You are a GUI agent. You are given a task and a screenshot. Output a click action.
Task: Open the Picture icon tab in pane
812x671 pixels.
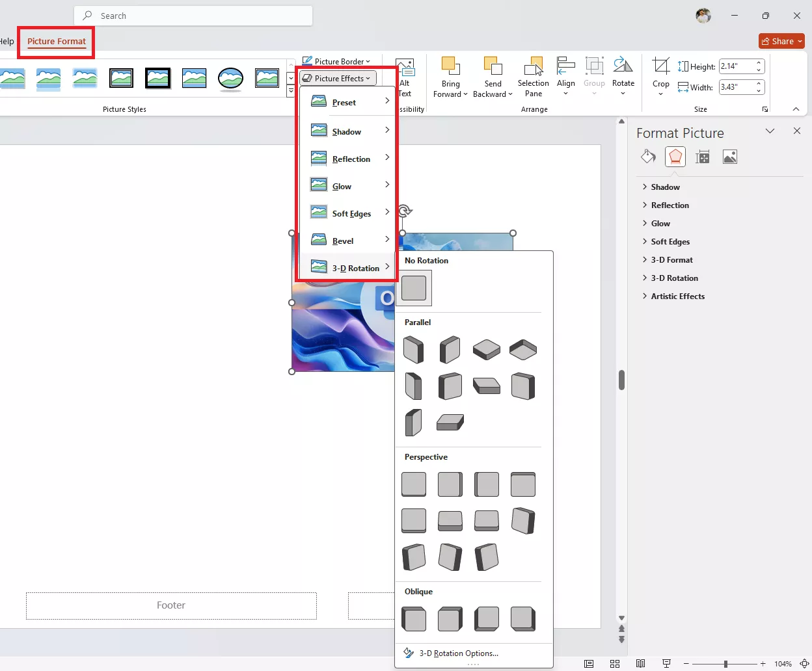point(730,157)
